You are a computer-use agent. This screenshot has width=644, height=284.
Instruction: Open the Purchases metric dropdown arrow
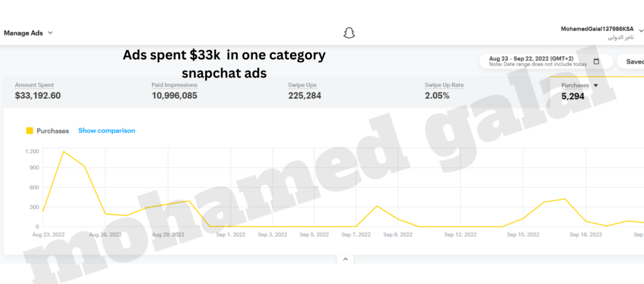point(596,85)
